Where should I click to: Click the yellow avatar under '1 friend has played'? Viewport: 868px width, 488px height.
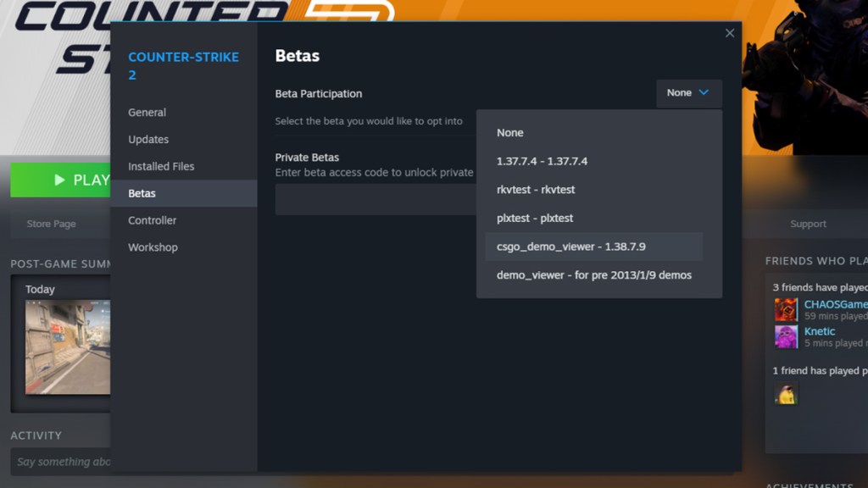pyautogui.click(x=785, y=391)
